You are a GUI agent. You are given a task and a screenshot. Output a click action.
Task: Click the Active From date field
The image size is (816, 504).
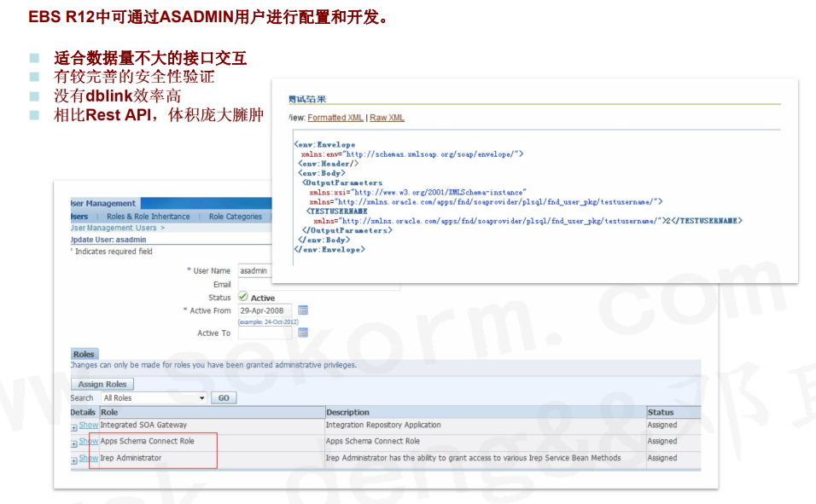click(265, 310)
